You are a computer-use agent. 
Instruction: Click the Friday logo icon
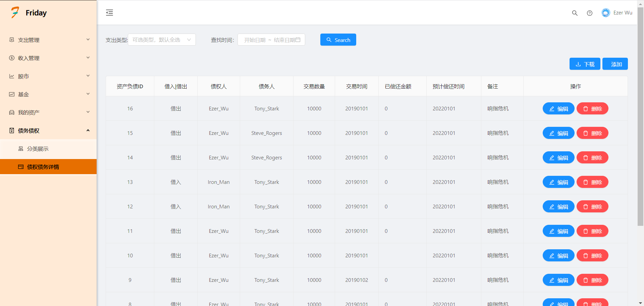[x=15, y=12]
